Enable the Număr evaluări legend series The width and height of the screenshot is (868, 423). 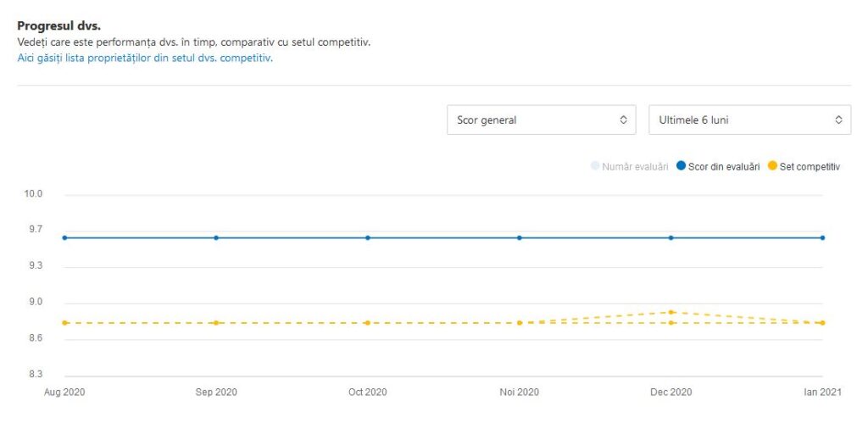click(630, 167)
